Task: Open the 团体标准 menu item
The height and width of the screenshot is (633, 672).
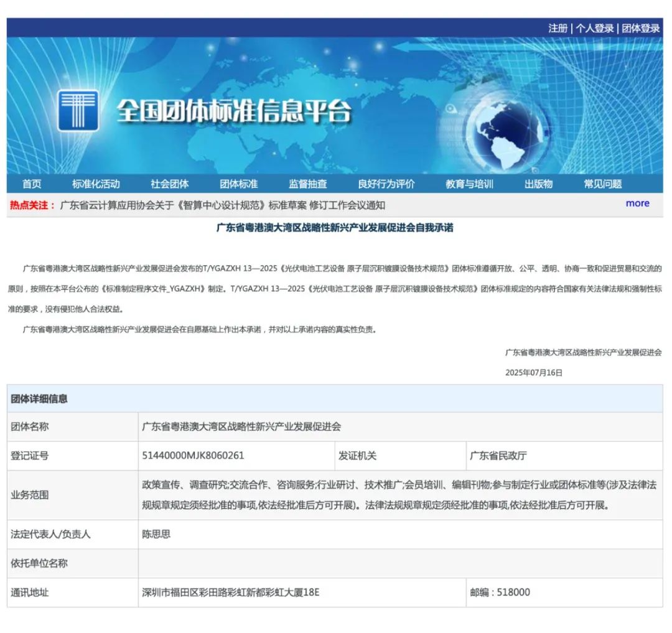Action: 239,184
